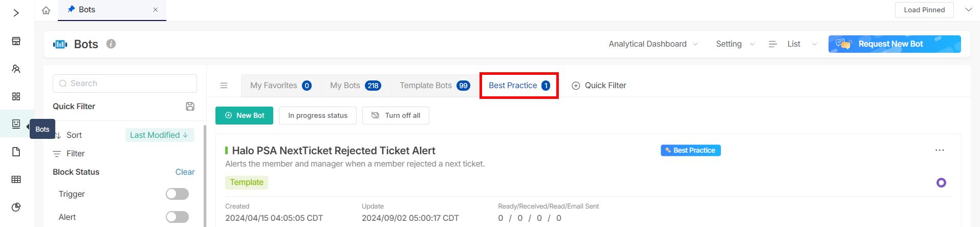Screen dimensions: 980x227
Task: Expand the left sidebar navigation arrow
Action: click(x=16, y=13)
